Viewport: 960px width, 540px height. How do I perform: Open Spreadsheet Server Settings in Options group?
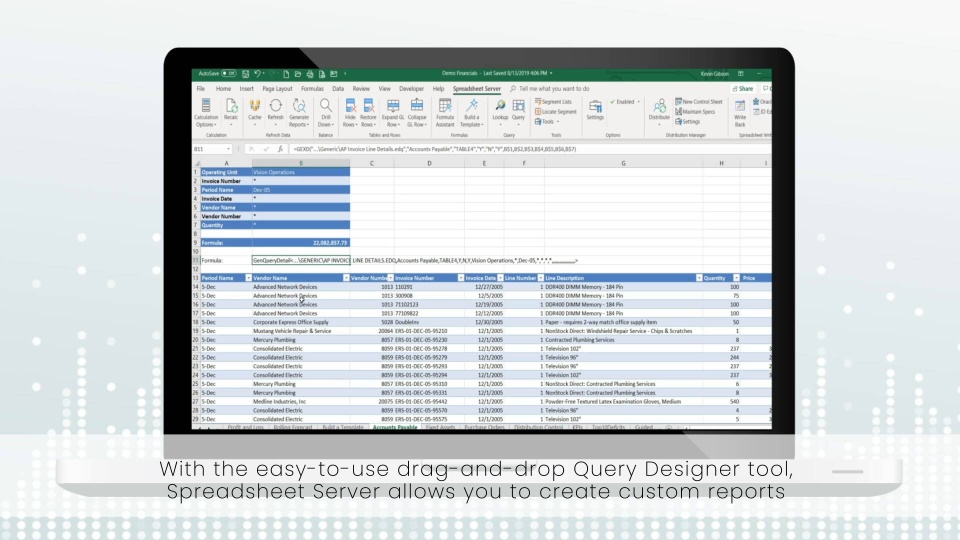(x=595, y=110)
